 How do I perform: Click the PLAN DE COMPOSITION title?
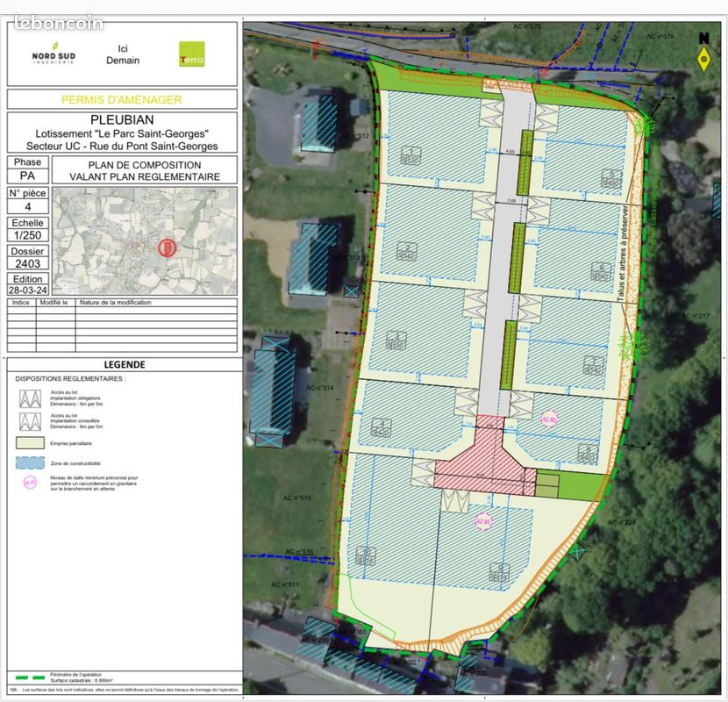tap(145, 165)
